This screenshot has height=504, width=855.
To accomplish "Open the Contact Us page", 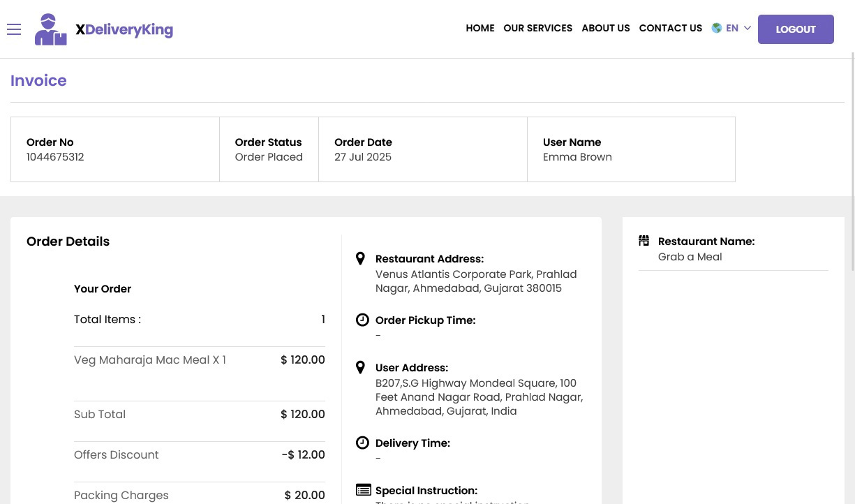I will [x=670, y=29].
